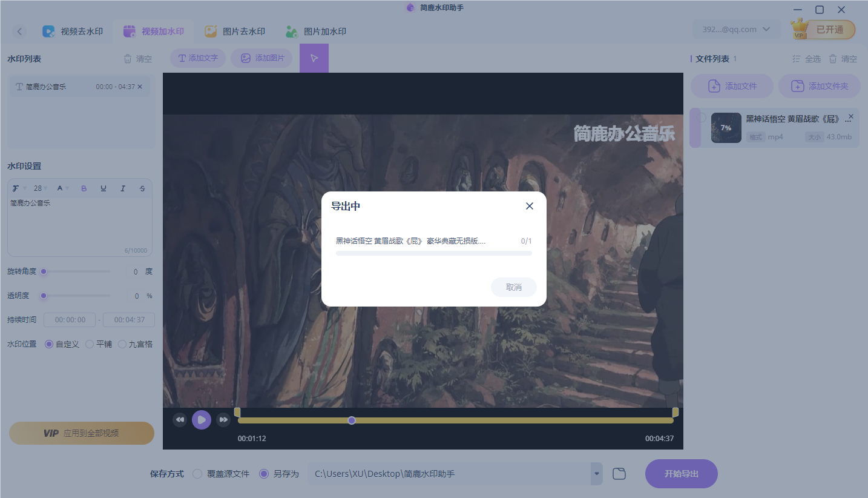Open folder browser beside the save path
This screenshot has height=498, width=868.
(619, 473)
